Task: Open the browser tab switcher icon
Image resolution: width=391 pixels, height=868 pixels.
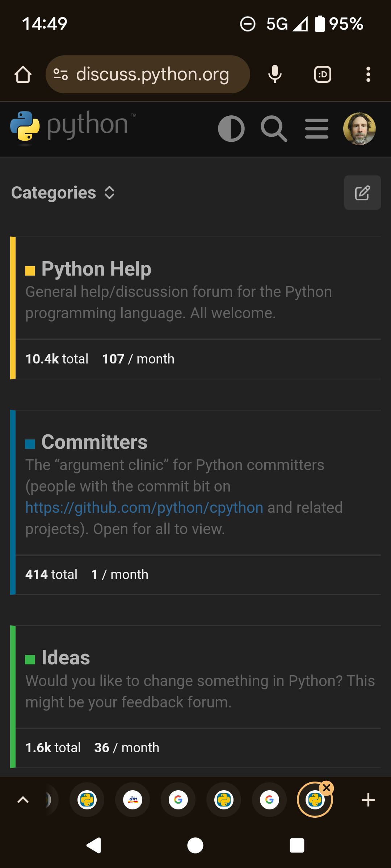Action: coord(323,75)
